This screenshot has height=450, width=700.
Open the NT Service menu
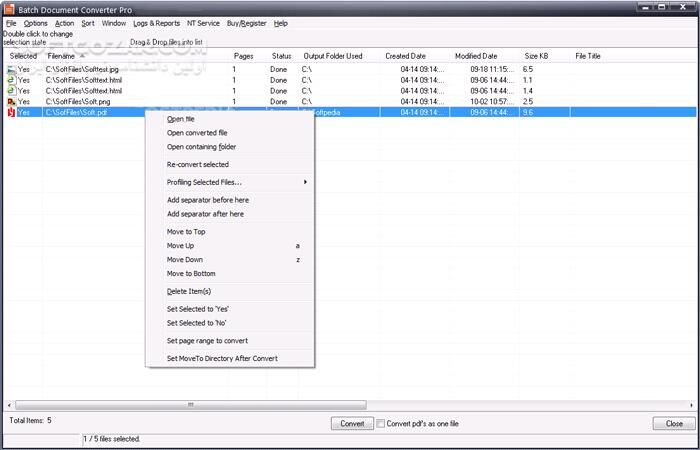(203, 22)
